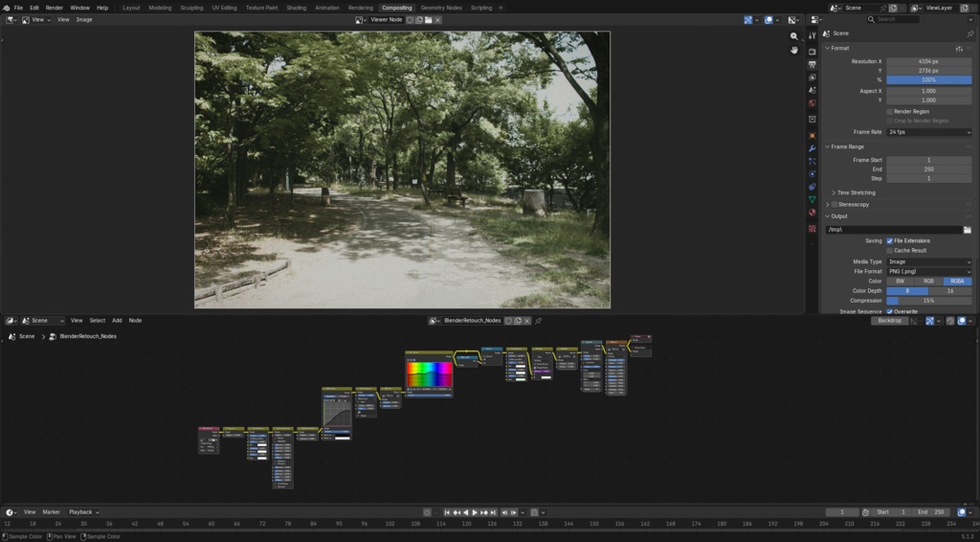The image size is (980, 542).
Task: Open the Render menu
Action: [55, 8]
